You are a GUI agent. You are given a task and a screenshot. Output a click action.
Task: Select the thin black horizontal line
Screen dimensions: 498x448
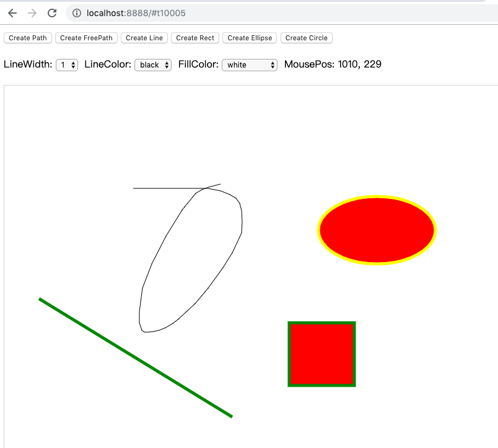point(161,188)
